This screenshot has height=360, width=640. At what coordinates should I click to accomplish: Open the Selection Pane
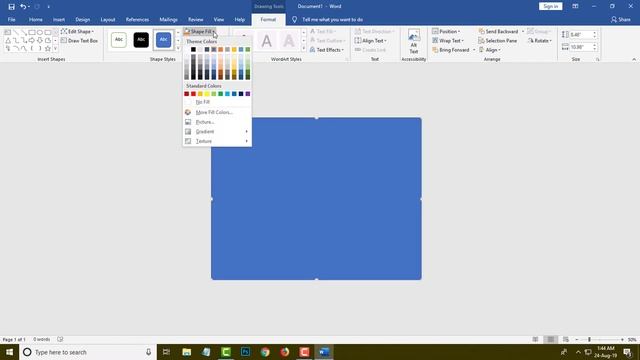point(498,41)
